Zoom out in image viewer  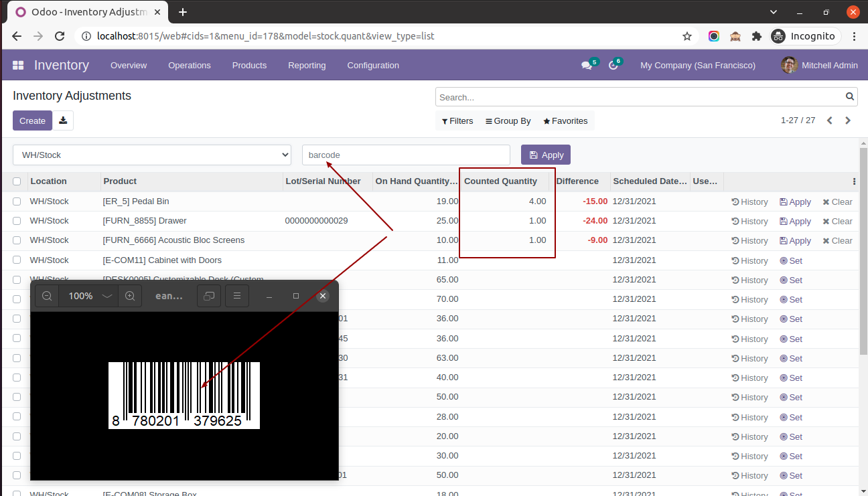(47, 296)
